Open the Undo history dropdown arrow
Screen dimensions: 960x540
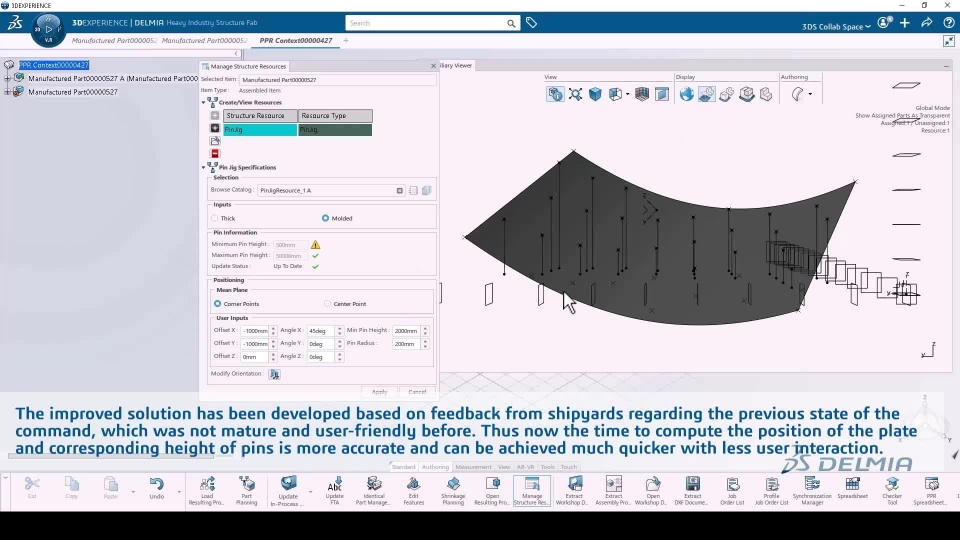[179, 492]
